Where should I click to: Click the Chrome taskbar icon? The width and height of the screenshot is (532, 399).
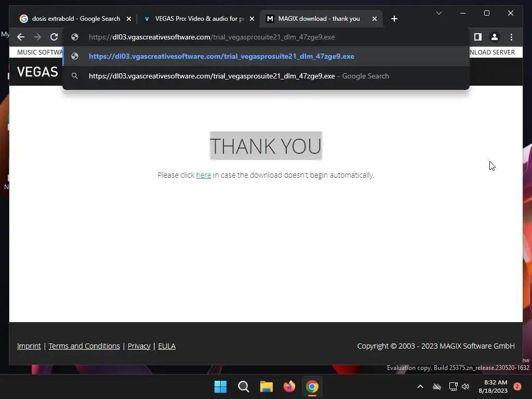click(x=312, y=387)
